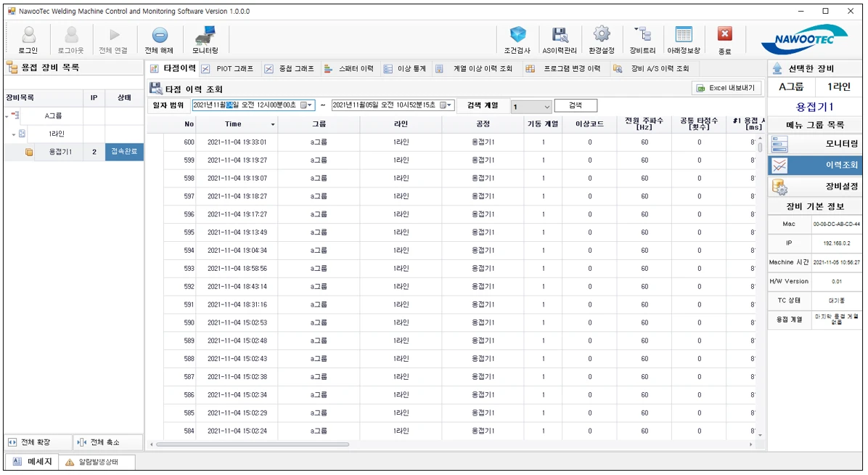Click the IP value 192.168.0.2
The image size is (868, 475).
tap(837, 243)
